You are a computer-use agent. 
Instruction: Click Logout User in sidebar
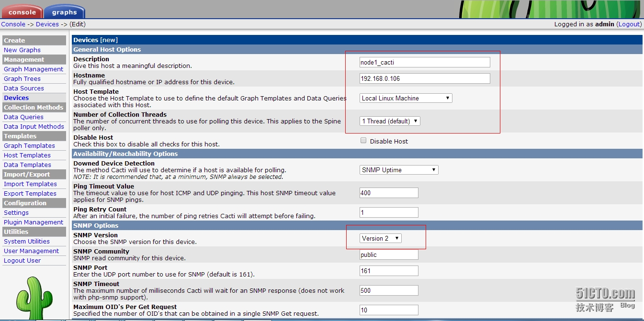23,260
